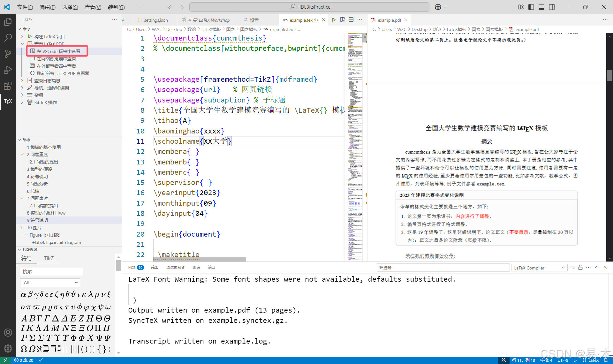Open the Run and Debug view
The height and width of the screenshot is (364, 613).
click(x=8, y=70)
